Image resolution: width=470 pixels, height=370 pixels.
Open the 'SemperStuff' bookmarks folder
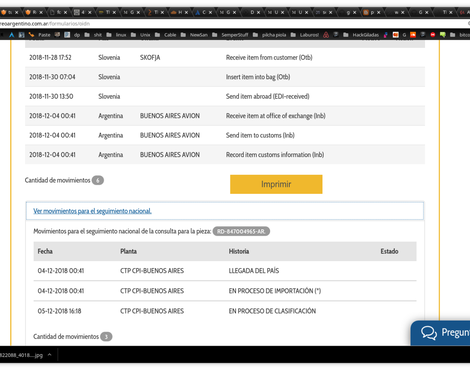(230, 35)
